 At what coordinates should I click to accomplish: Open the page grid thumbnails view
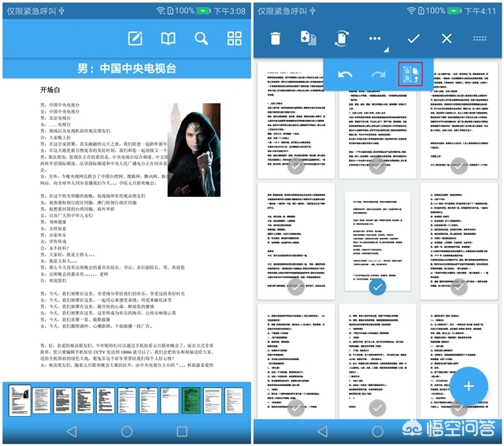[x=235, y=39]
